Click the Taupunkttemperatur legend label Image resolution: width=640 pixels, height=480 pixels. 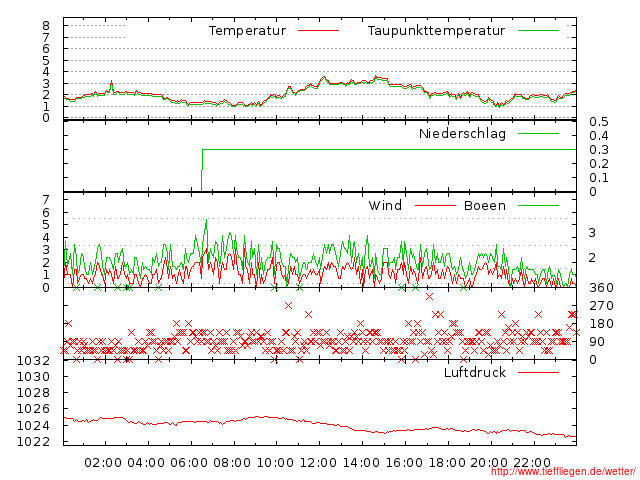pos(436,31)
